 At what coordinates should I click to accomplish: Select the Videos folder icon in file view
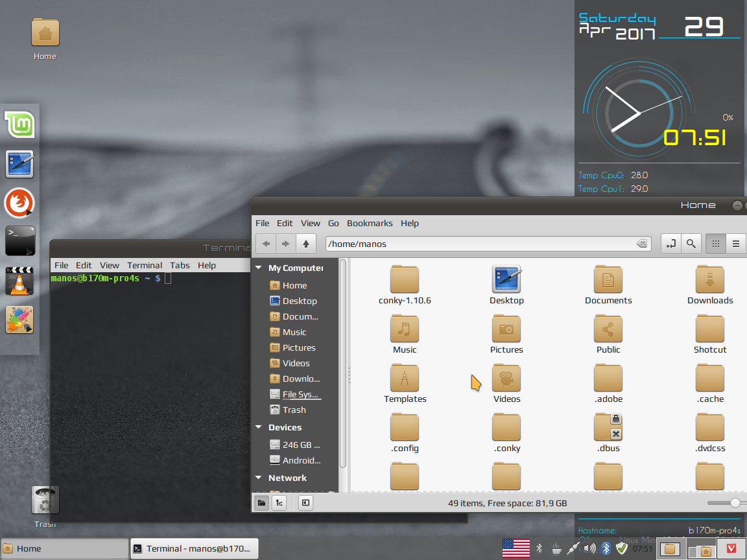pyautogui.click(x=506, y=383)
